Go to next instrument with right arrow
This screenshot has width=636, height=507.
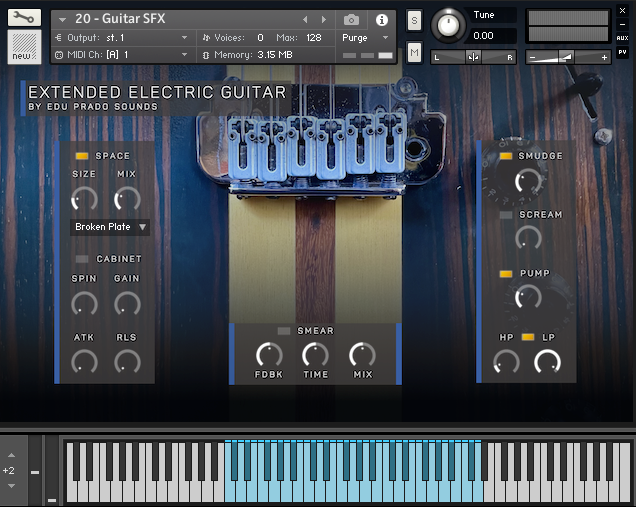tap(323, 20)
